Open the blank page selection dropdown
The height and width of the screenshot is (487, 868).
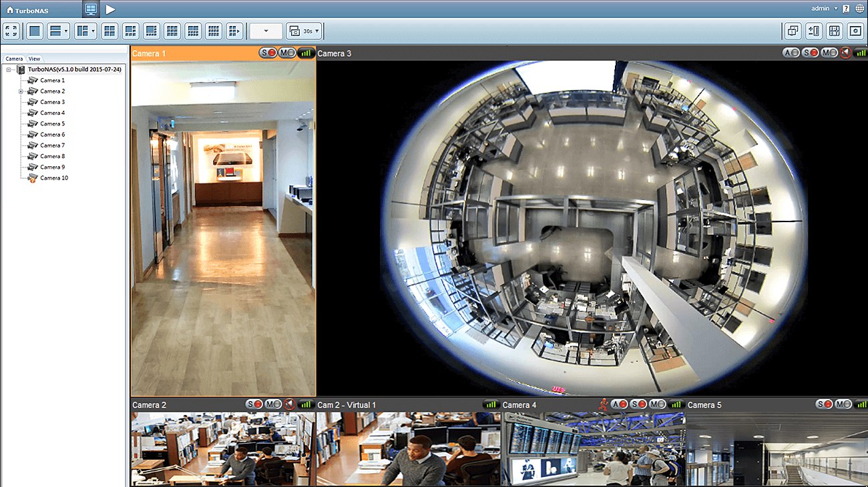(266, 31)
